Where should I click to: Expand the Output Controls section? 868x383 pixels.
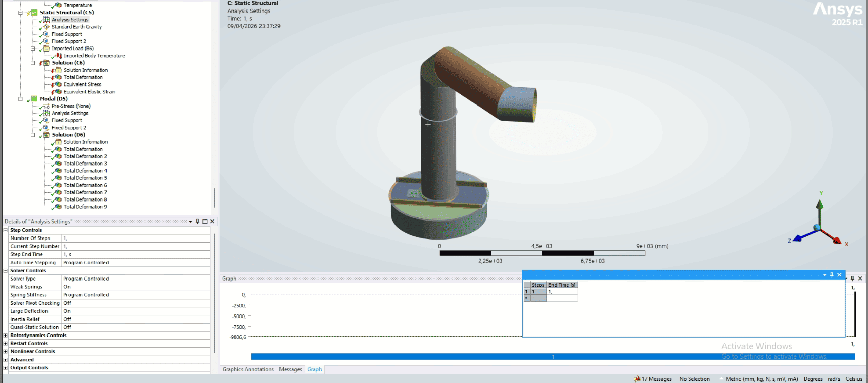[x=5, y=368]
